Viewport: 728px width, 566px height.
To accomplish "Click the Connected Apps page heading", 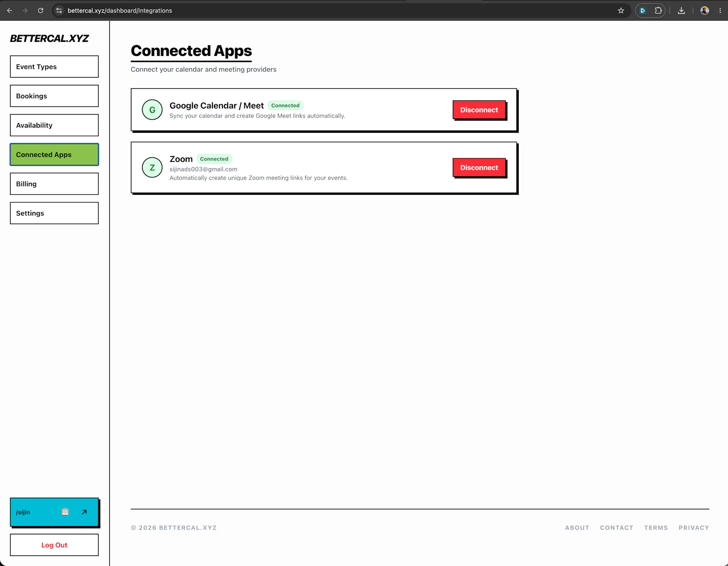I will pyautogui.click(x=191, y=51).
